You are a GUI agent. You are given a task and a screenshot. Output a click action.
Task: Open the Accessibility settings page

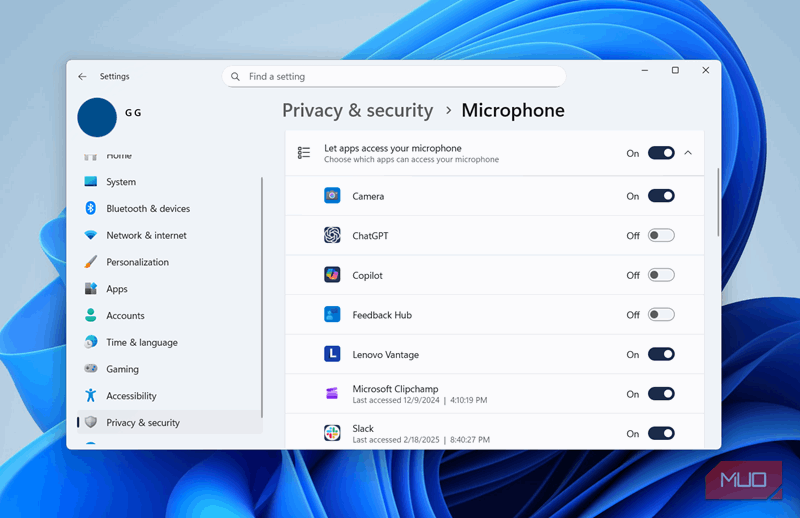click(x=131, y=396)
